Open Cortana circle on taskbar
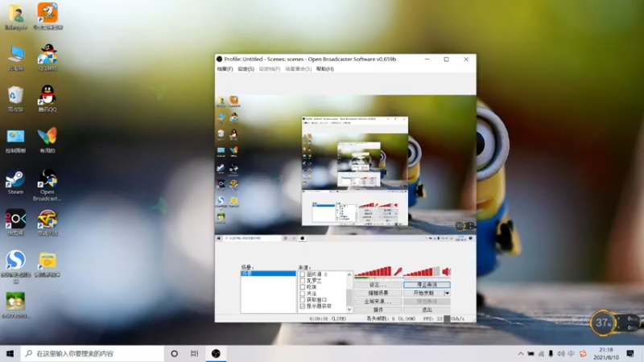Image resolution: width=644 pixels, height=362 pixels. point(174,353)
